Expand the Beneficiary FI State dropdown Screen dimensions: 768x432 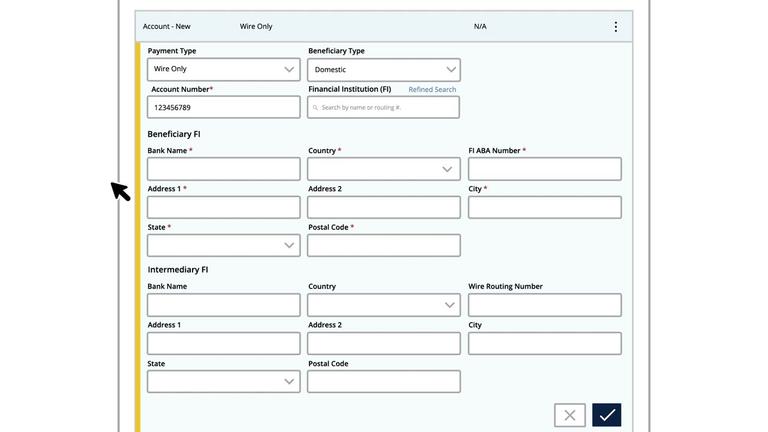click(224, 245)
